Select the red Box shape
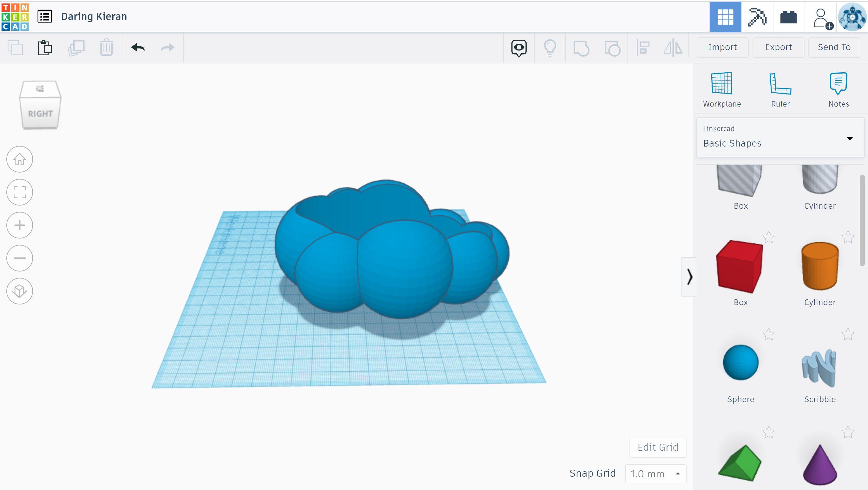This screenshot has width=868, height=490. (740, 266)
